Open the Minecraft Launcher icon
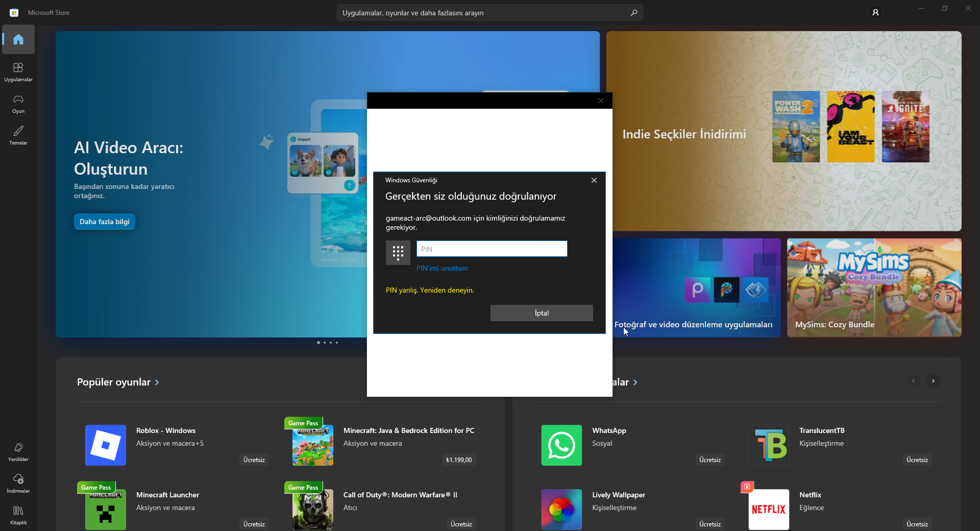Screen dimensions: 980x531 point(106,509)
